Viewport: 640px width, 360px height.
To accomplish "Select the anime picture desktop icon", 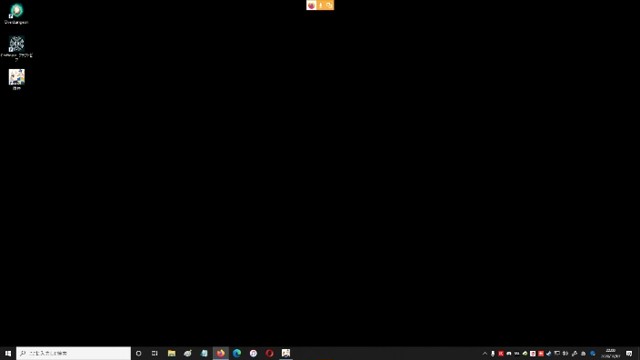I will [x=16, y=79].
